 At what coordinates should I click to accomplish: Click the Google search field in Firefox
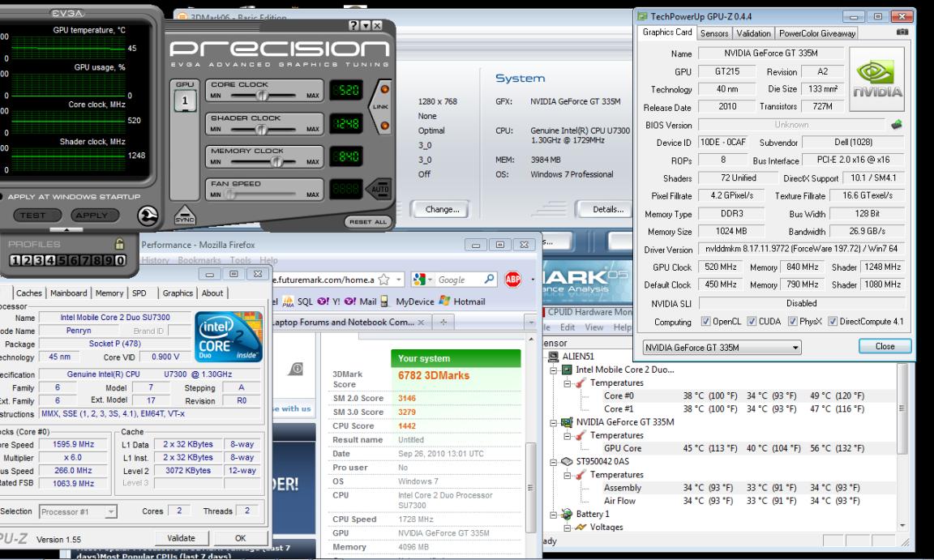tap(459, 279)
